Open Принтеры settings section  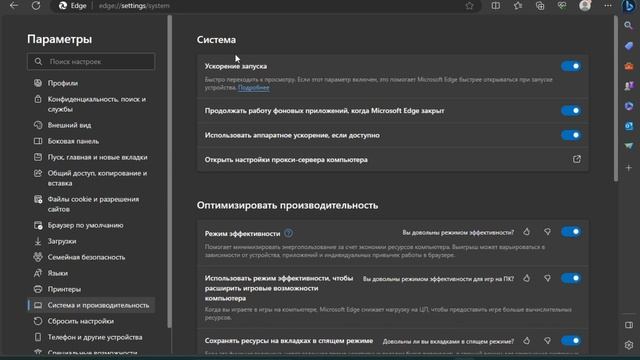click(91, 289)
